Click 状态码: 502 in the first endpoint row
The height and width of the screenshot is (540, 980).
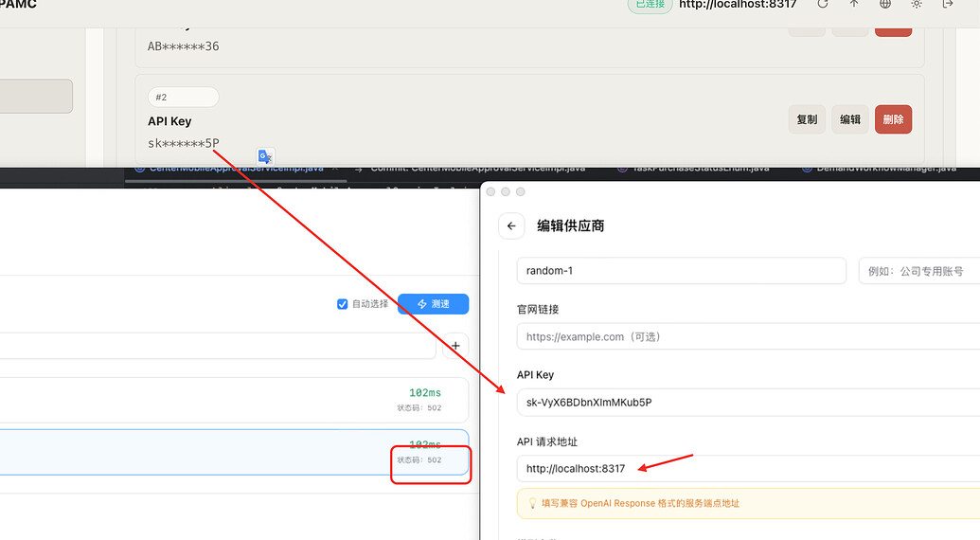pos(419,407)
